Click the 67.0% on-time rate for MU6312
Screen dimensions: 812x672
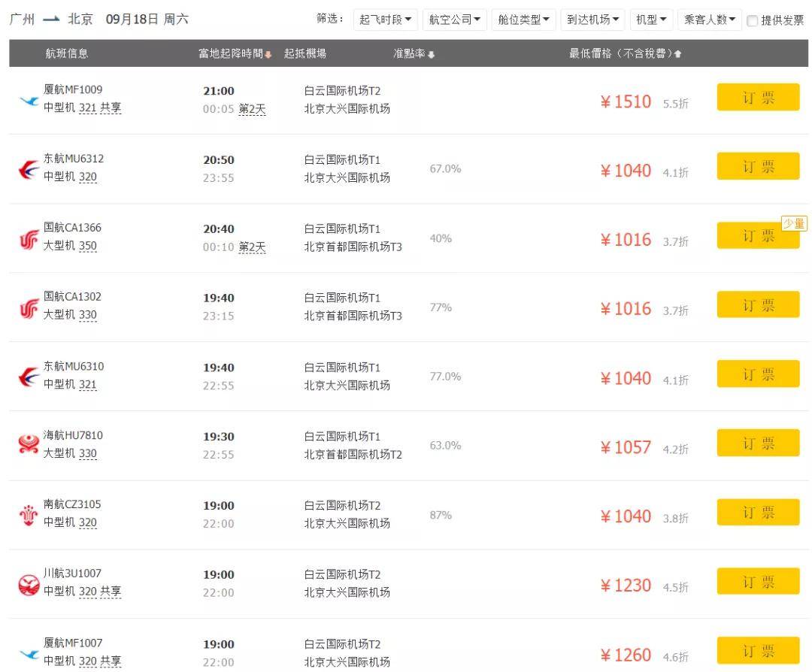(445, 169)
